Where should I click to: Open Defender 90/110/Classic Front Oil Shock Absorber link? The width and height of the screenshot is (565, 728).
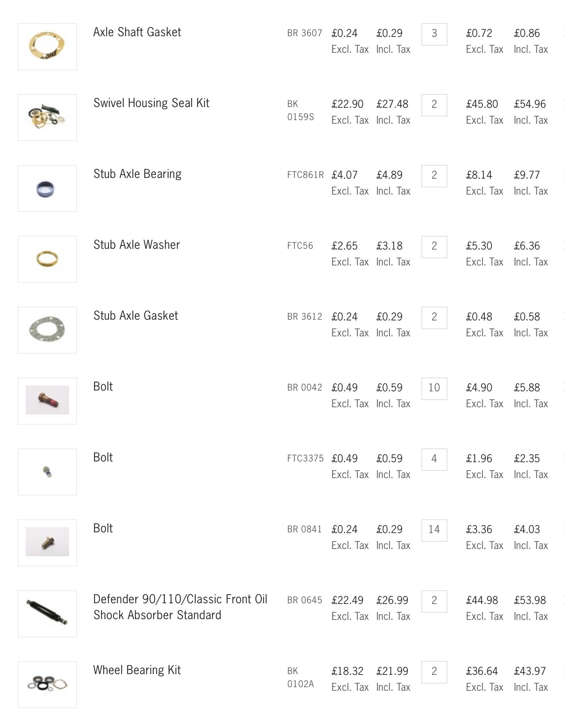[x=180, y=607]
